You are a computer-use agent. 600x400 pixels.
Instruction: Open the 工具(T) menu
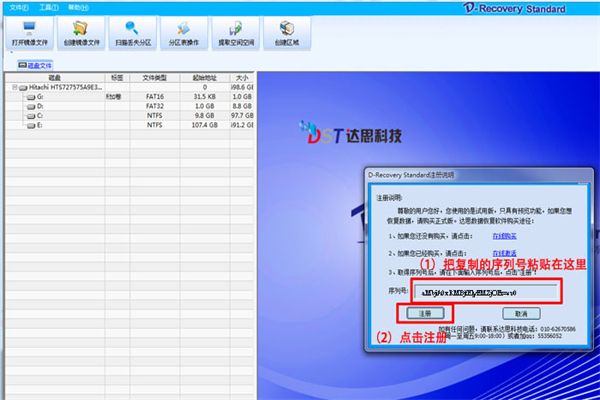pos(49,7)
